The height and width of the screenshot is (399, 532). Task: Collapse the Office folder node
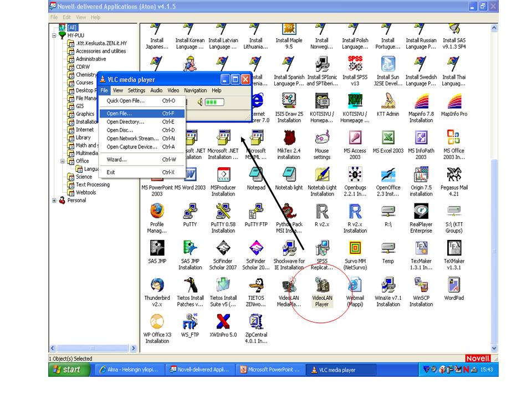(x=63, y=161)
